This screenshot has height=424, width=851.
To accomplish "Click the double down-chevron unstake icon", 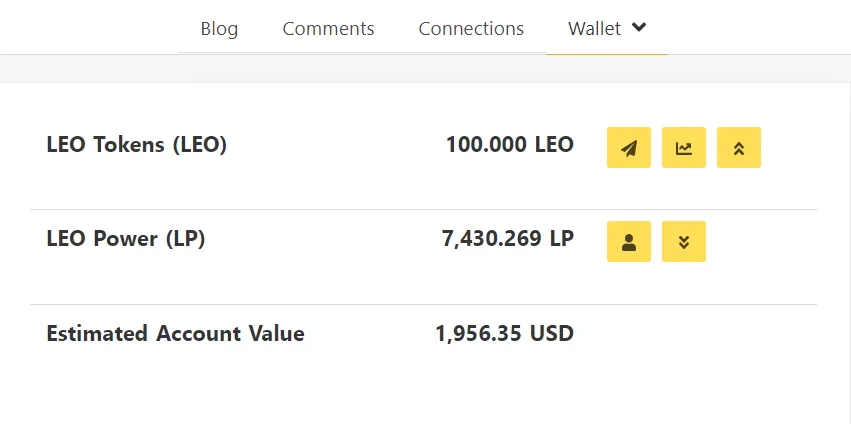I will click(x=684, y=242).
